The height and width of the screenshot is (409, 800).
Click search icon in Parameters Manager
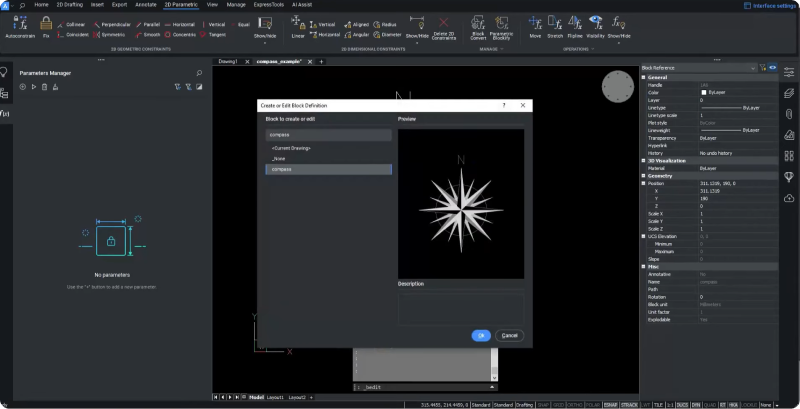pos(199,73)
